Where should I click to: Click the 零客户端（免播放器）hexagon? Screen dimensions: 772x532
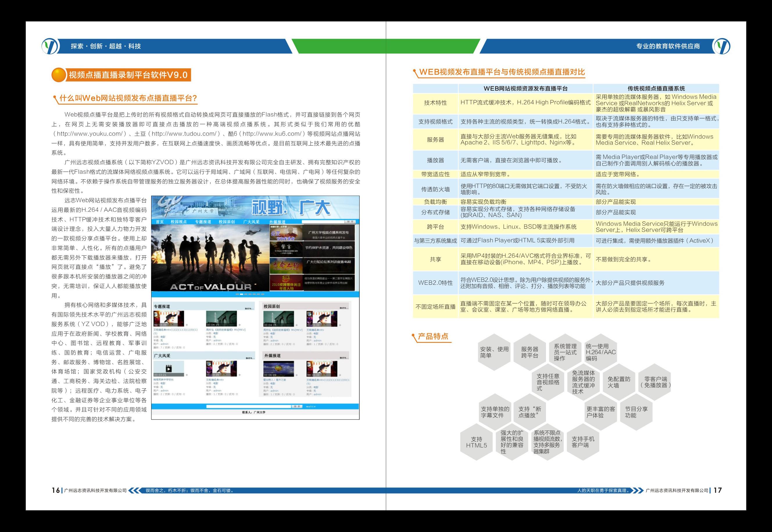pyautogui.click(x=655, y=382)
